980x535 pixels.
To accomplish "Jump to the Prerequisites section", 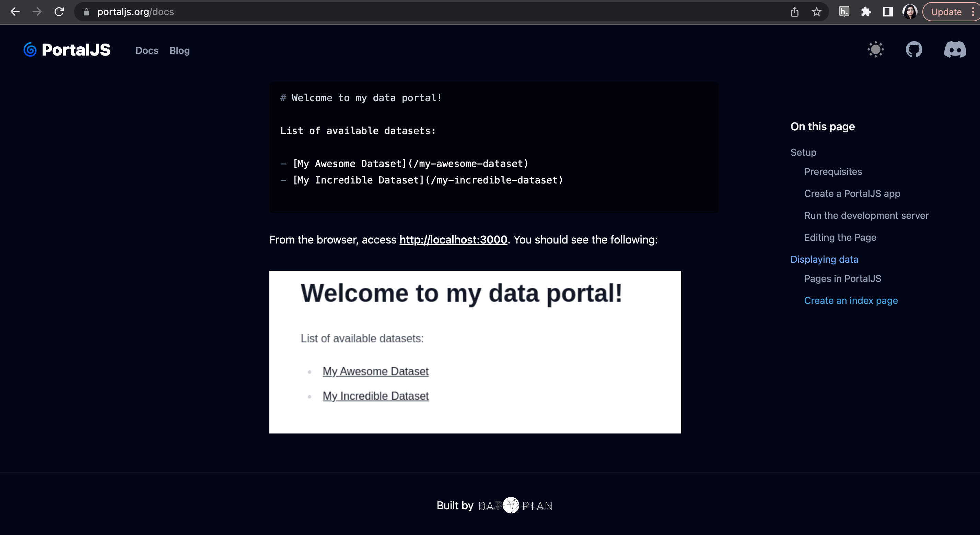I will click(833, 171).
